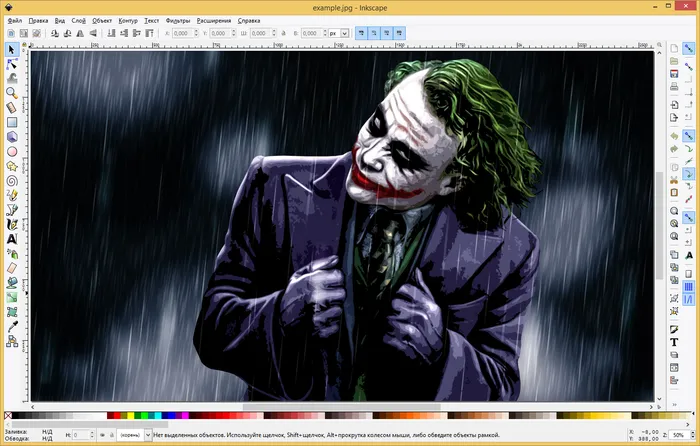The width and height of the screenshot is (700, 446).
Task: Click the zoom percentage stepper
Action: coord(692,434)
